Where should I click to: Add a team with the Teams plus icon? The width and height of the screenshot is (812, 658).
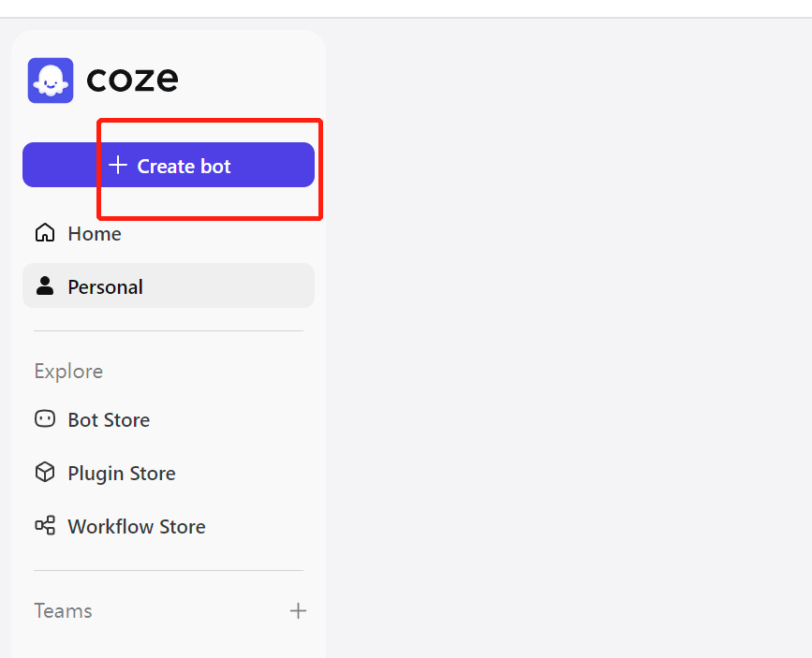click(x=298, y=611)
